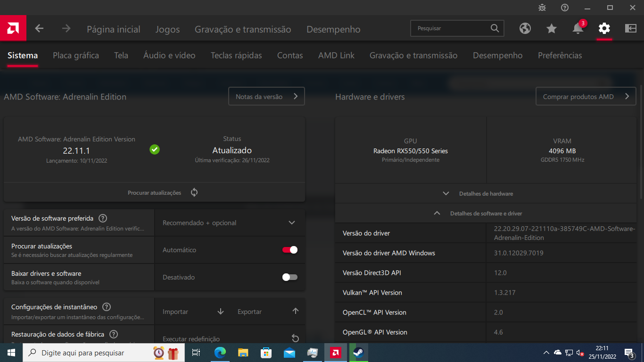Click the AMD logo home icon
Screen dimensions: 644x362
pos(13,28)
